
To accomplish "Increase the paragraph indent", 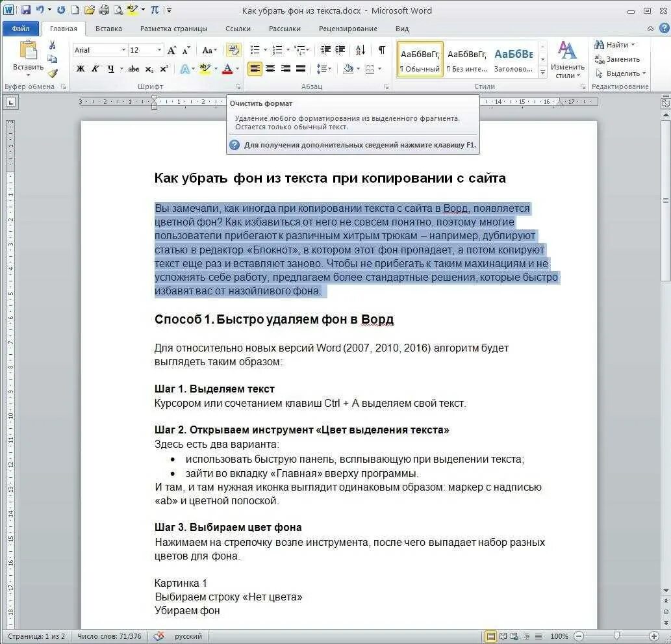I will click(x=340, y=50).
